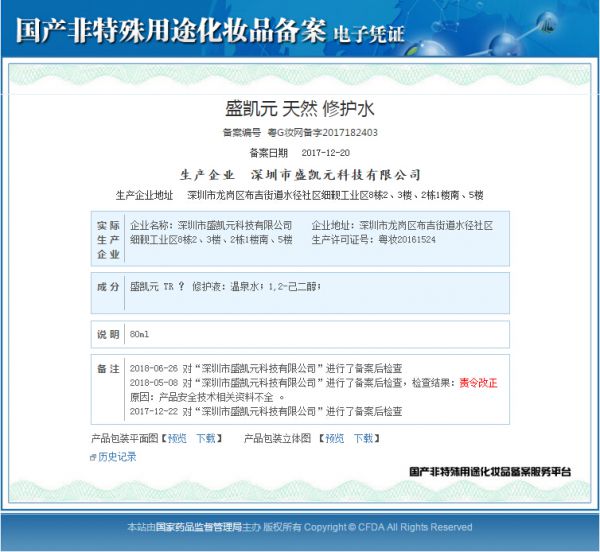Image resolution: width=600 pixels, height=552 pixels.
Task: Click the 生产企业 深圳市盛凯元科技有限公司 heading
Action: [300, 175]
